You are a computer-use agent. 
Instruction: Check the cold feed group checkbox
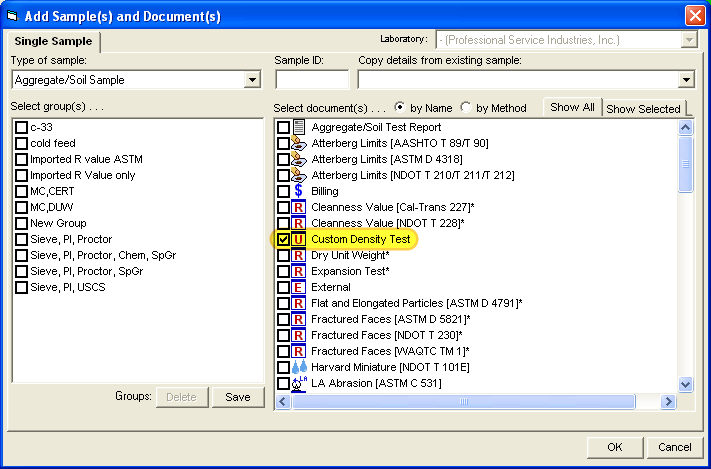pyautogui.click(x=21, y=143)
